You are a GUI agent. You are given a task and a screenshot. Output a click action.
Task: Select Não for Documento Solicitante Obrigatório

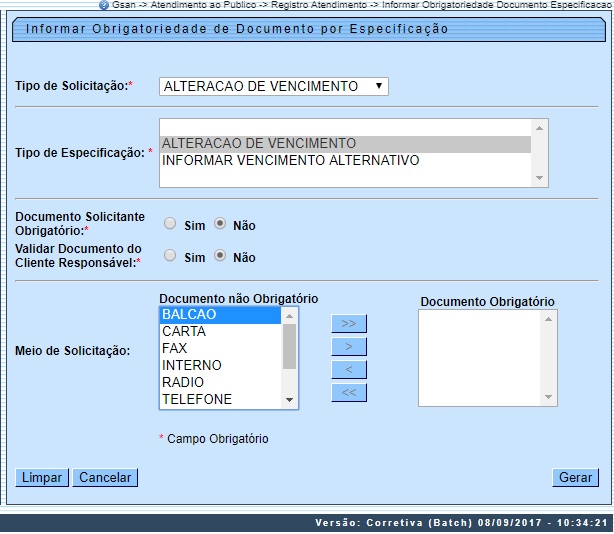coord(220,224)
